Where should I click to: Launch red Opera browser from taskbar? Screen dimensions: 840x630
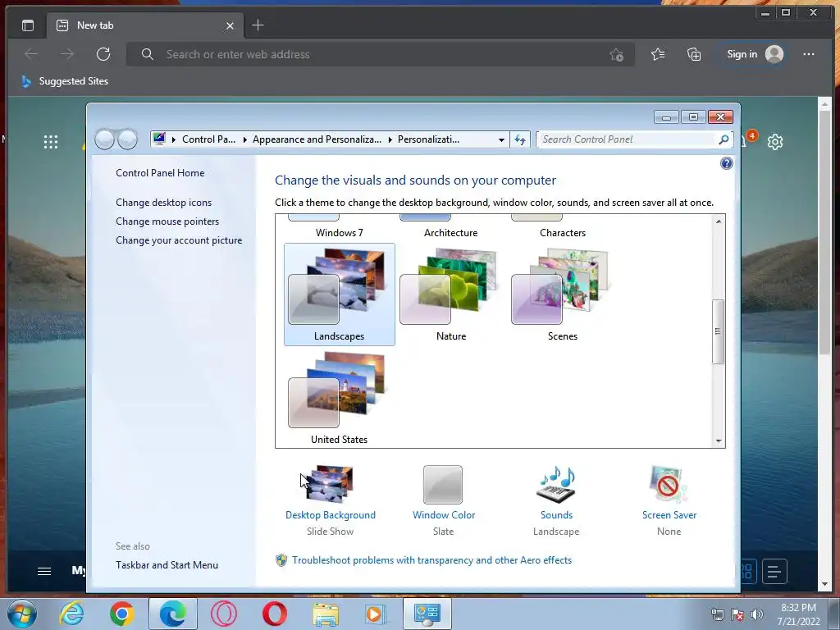coord(274,614)
